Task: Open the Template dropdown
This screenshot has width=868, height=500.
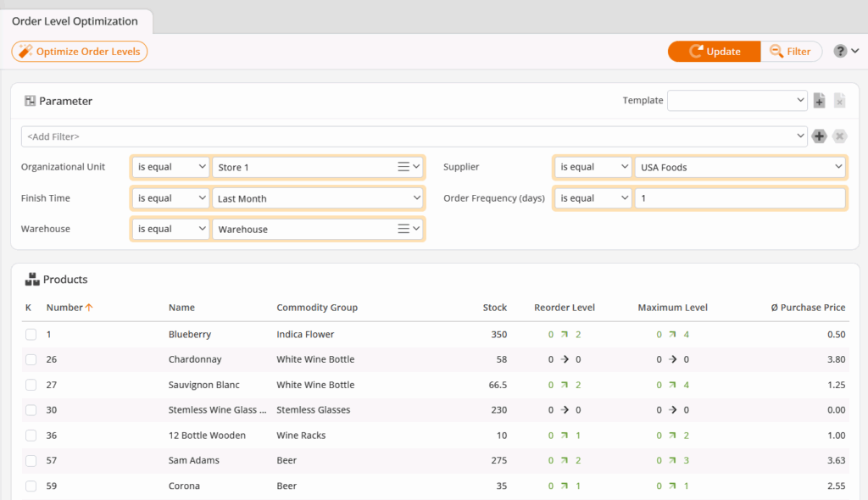Action: coord(737,100)
